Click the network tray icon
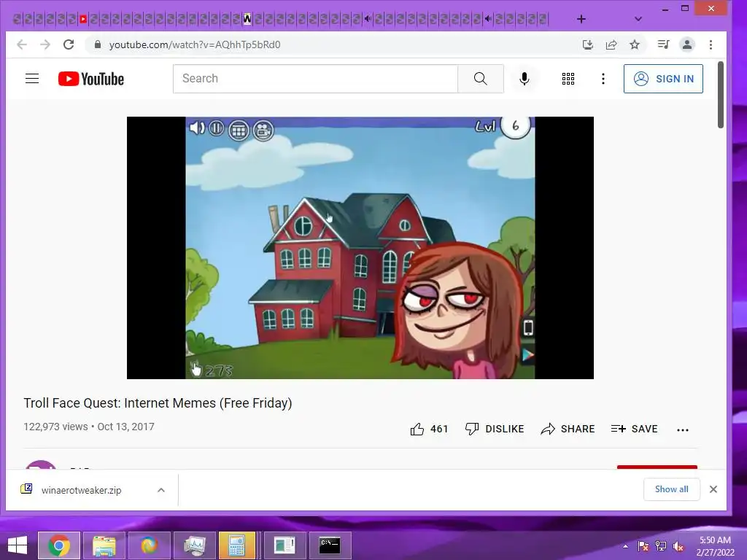The width and height of the screenshot is (747, 560). pyautogui.click(x=661, y=545)
